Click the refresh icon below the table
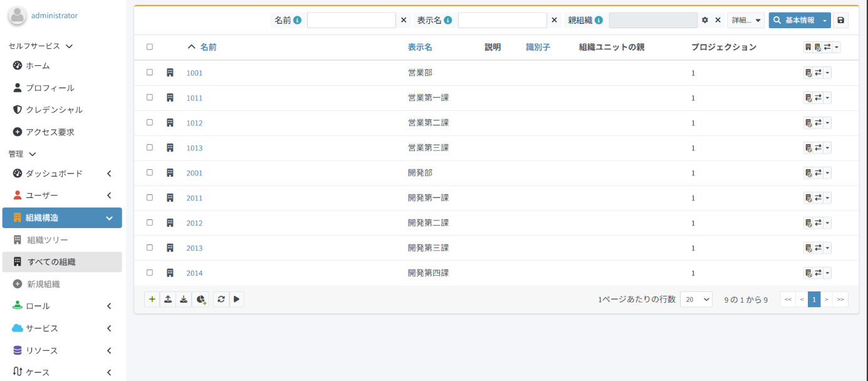Image resolution: width=868 pixels, height=381 pixels. 221,300
